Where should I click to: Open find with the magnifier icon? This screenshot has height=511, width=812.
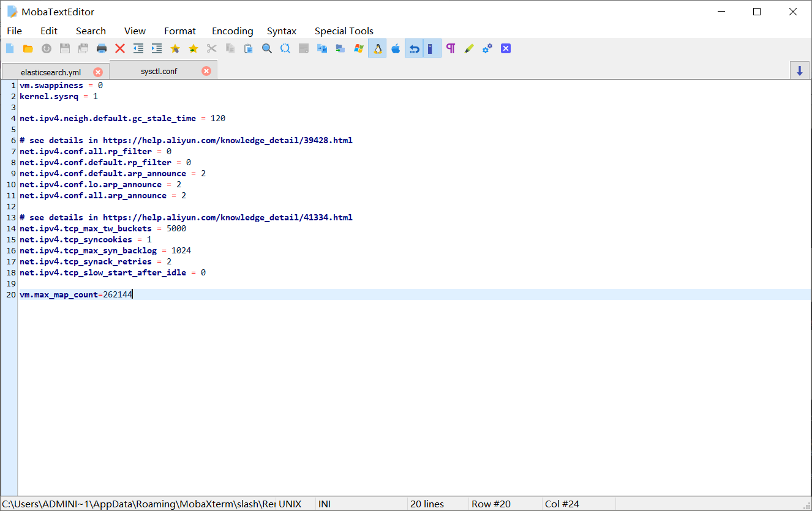(267, 48)
